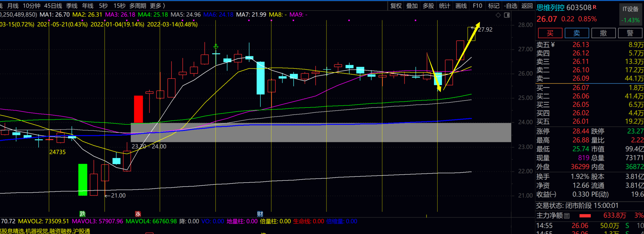
Task: Select the 10分钟 period tab
Action: click(31, 6)
